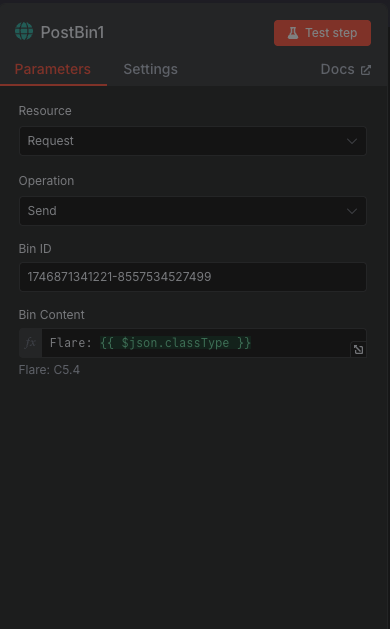Switch to the Settings tab
Image resolution: width=390 pixels, height=629 pixels.
[150, 69]
